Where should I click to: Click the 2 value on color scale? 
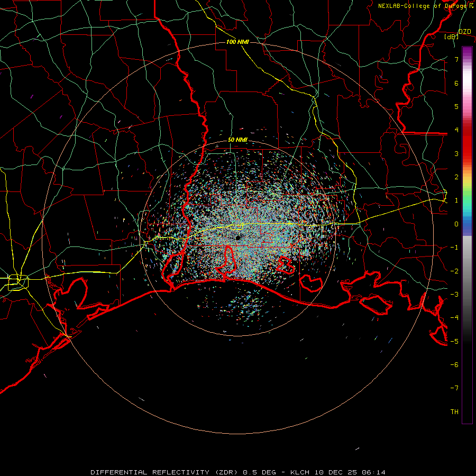click(456, 177)
